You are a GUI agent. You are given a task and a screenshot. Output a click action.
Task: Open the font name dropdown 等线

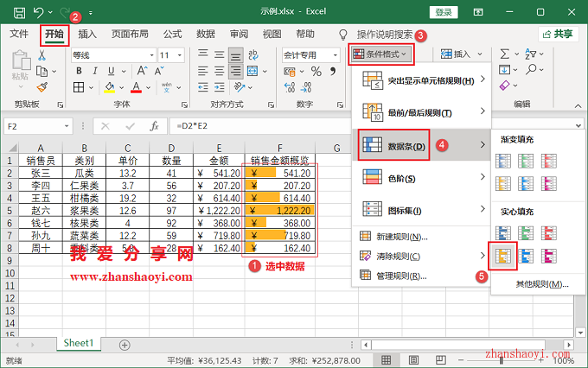point(151,55)
